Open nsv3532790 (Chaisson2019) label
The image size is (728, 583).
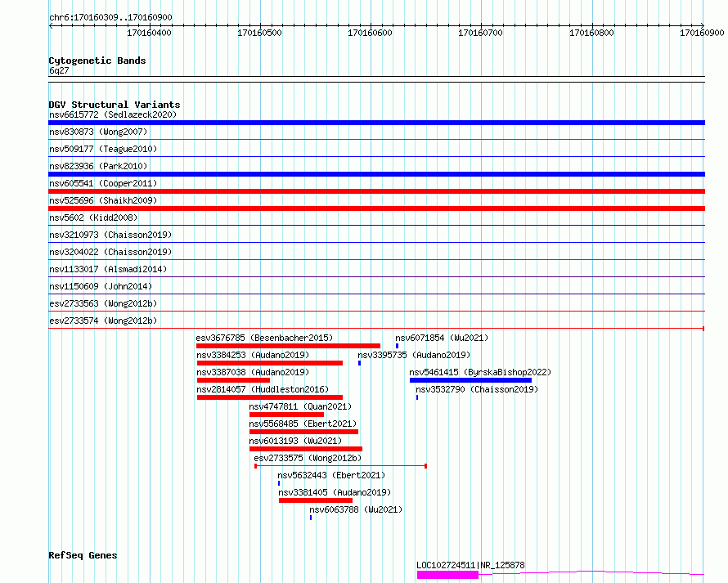coord(477,389)
